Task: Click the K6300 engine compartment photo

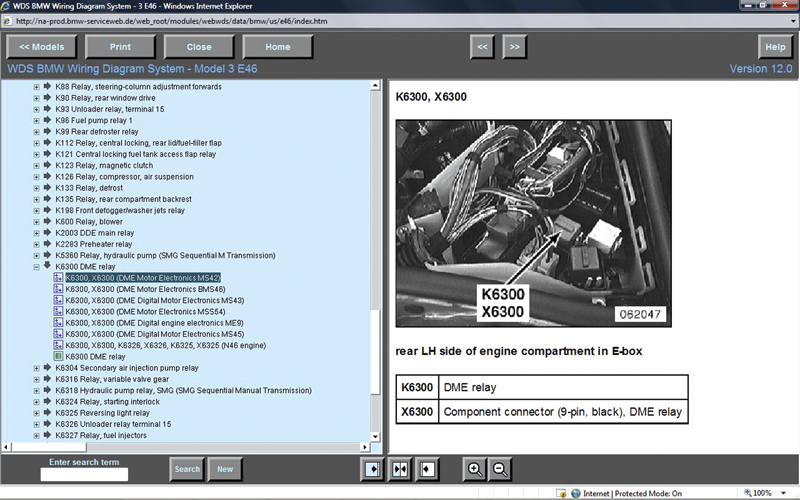Action: [x=534, y=223]
